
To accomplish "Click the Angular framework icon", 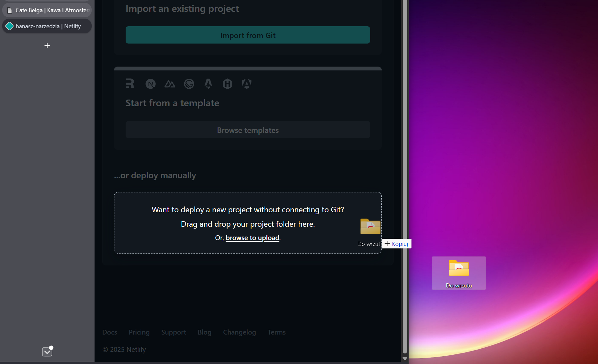I will (x=247, y=84).
